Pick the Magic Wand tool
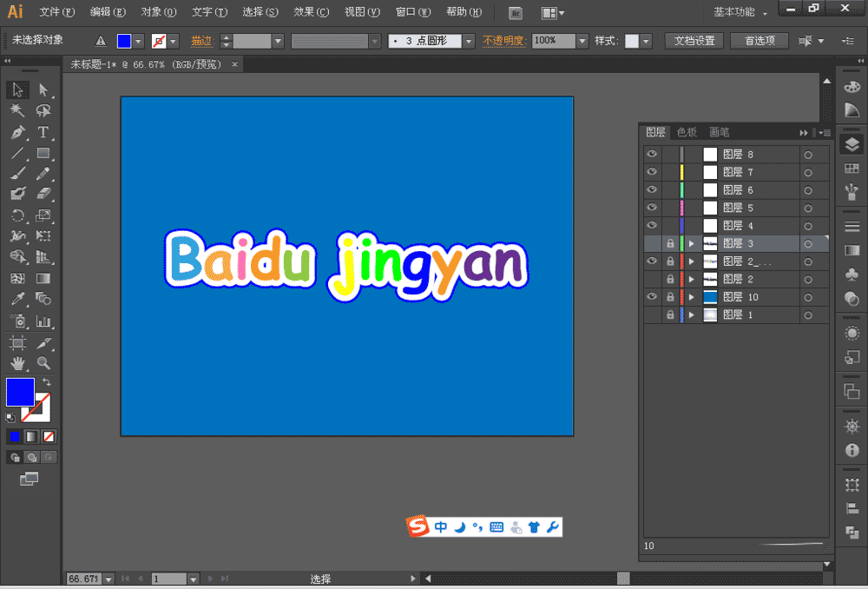Screen dimensions: 868x589 (x=17, y=111)
